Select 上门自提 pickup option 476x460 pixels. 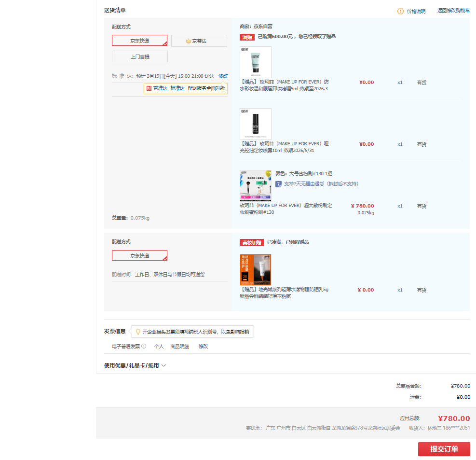click(x=140, y=56)
